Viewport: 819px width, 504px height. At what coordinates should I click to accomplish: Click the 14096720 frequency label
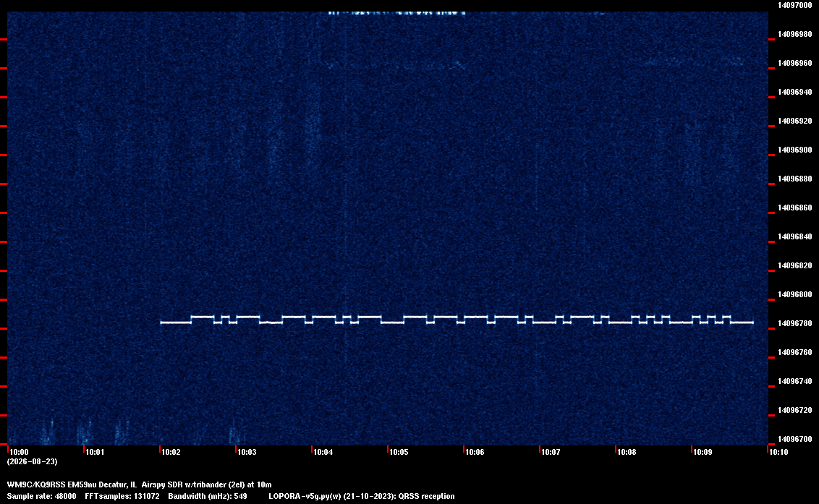point(795,411)
